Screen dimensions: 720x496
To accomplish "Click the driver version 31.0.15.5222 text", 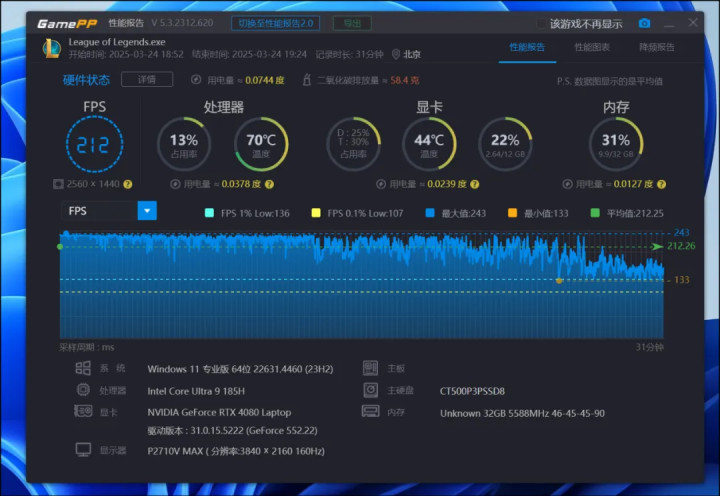I will pos(232,431).
